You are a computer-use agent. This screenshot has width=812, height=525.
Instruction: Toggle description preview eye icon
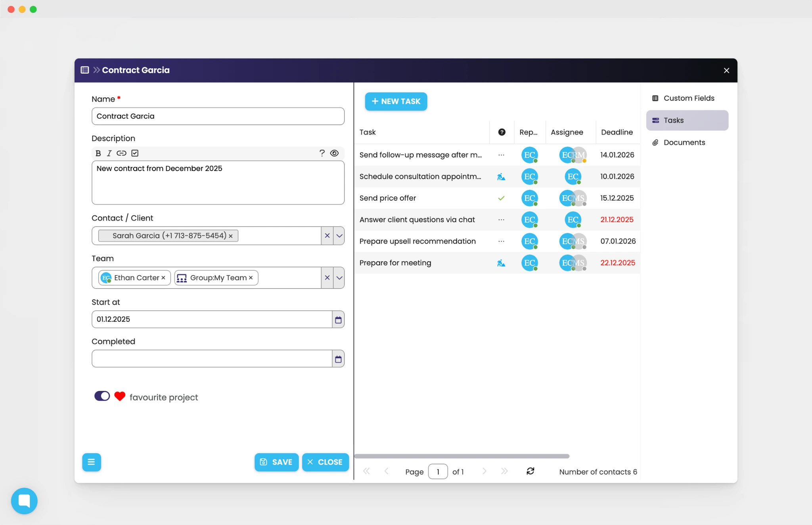pyautogui.click(x=334, y=153)
